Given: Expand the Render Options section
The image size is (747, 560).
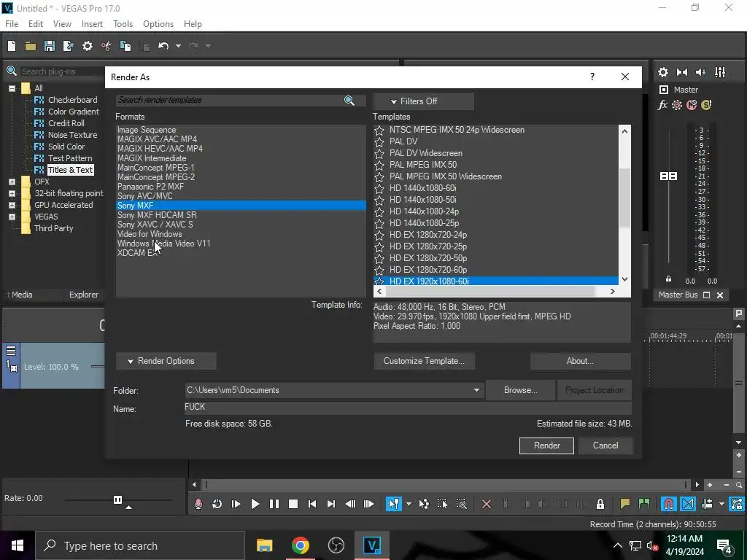Looking at the screenshot, I should tap(166, 361).
